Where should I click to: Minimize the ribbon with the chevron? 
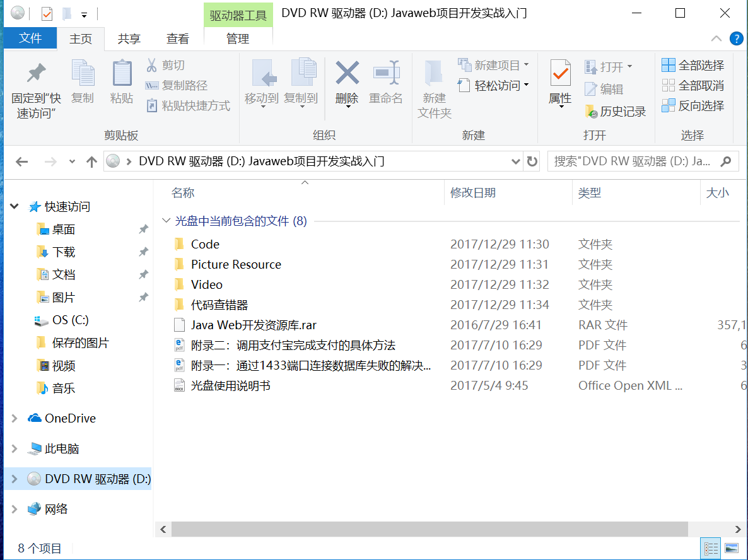click(716, 38)
